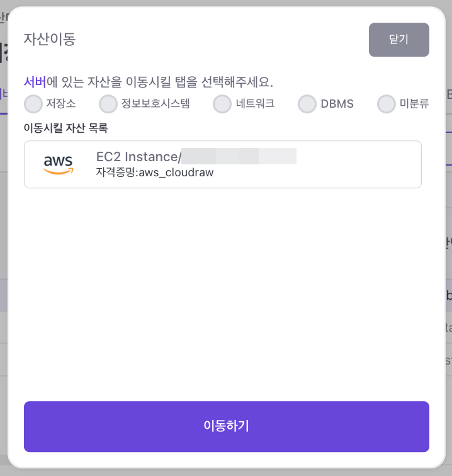Click the 정보보호시스템 label text
Image resolution: width=452 pixels, height=476 pixels.
tap(155, 103)
